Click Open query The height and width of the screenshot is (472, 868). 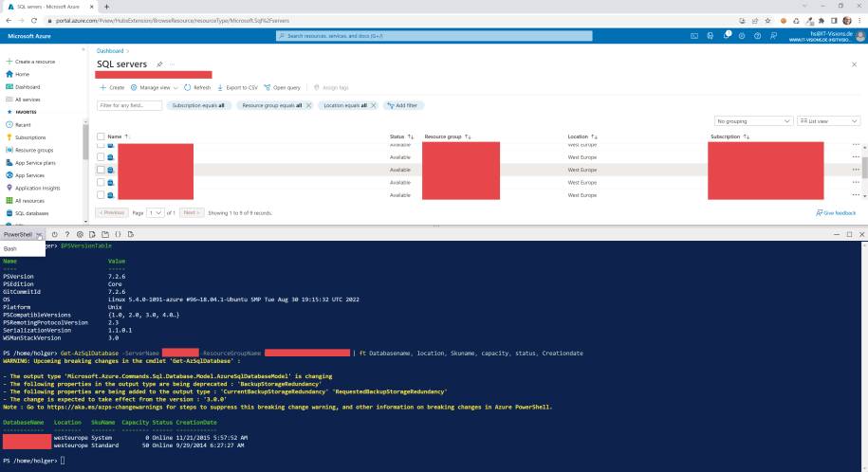tap(283, 87)
